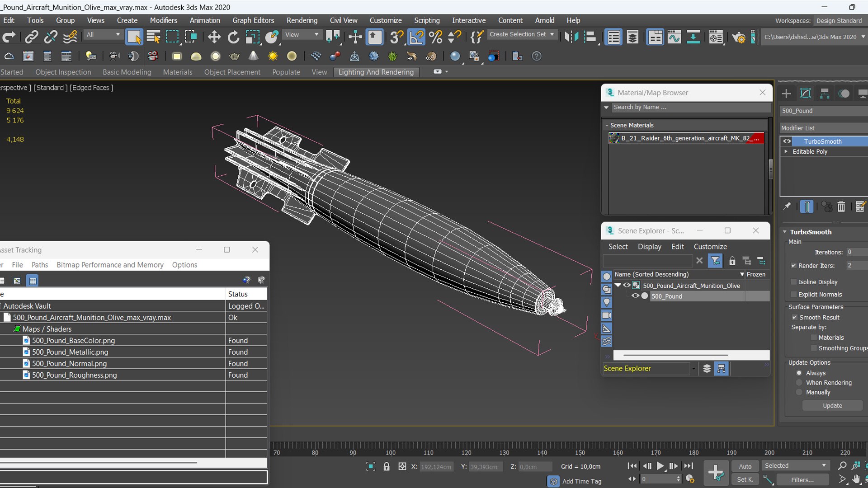Click the Pin Stack icon
The width and height of the screenshot is (868, 488).
click(x=787, y=206)
